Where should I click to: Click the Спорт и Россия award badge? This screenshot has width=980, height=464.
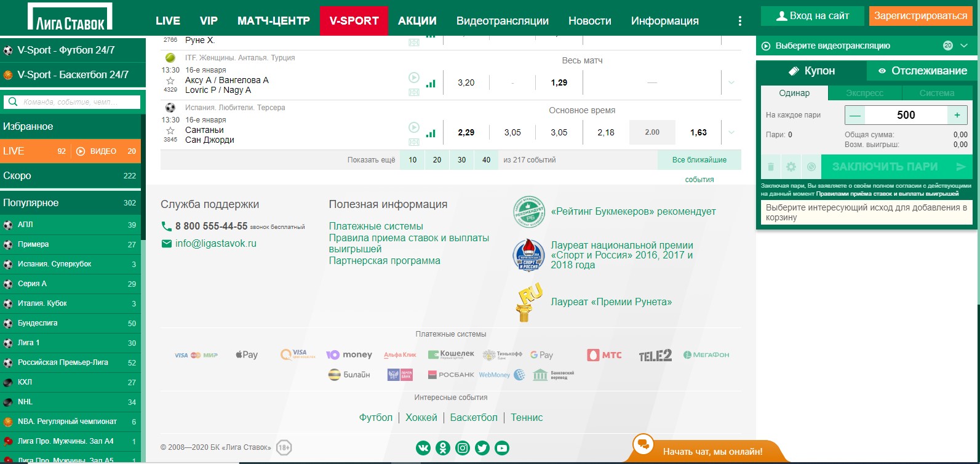(529, 255)
